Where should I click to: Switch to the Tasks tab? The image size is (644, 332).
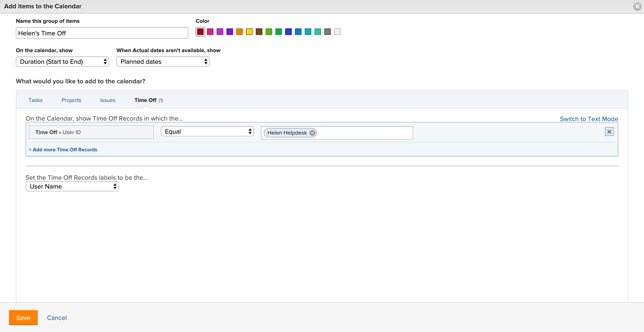[x=35, y=100]
